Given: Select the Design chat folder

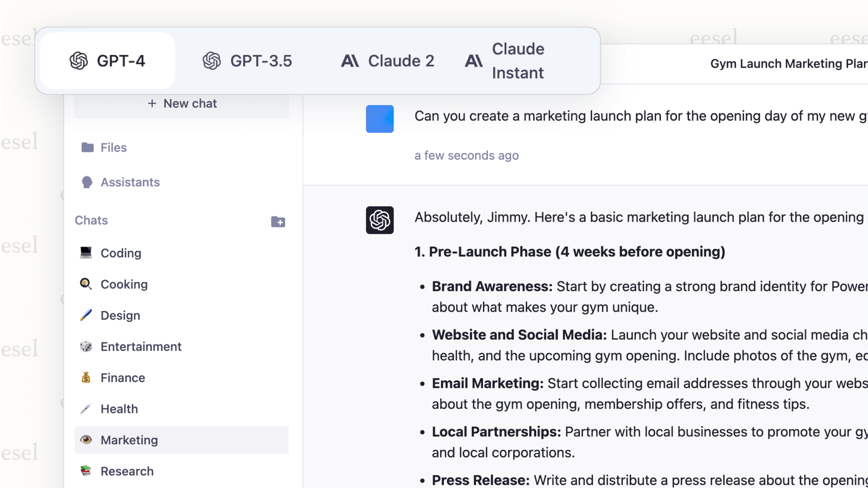Looking at the screenshot, I should [120, 316].
